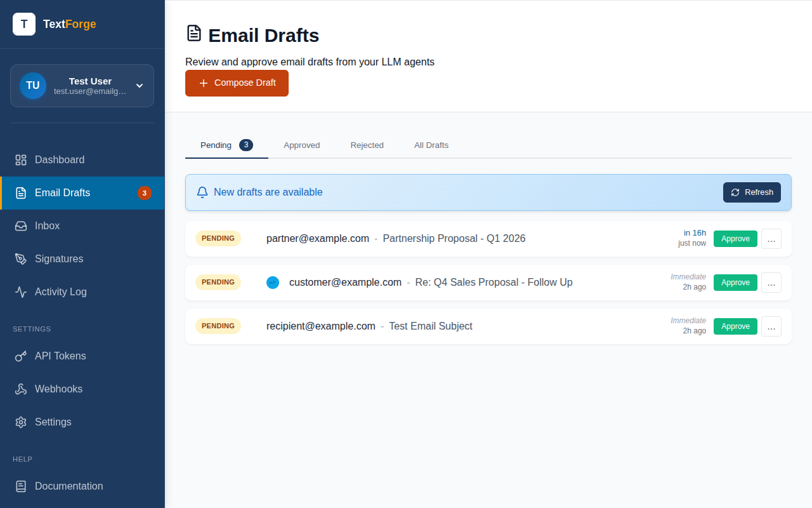Open more options for recipient@example.com draft

(x=771, y=326)
